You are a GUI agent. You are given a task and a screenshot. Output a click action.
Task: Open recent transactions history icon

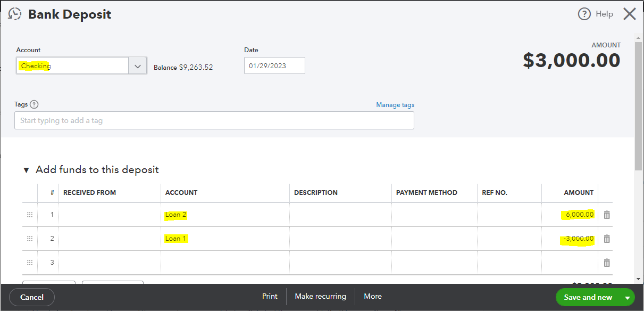[15, 14]
